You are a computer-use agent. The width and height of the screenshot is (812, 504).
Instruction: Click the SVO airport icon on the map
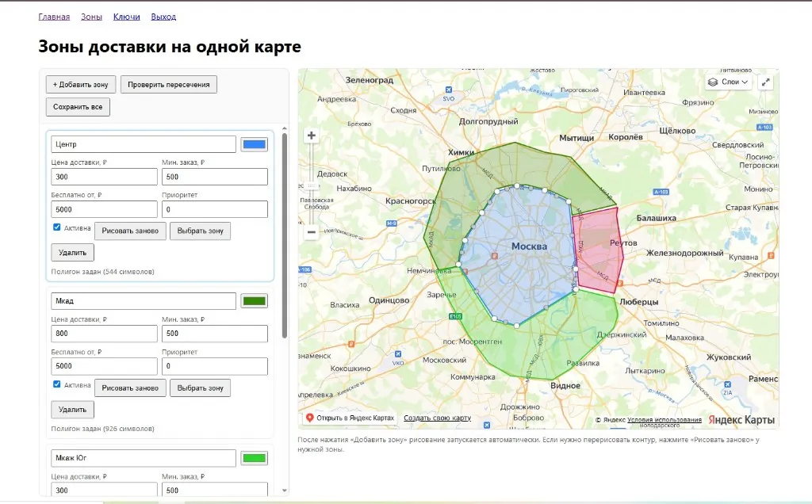point(449,90)
